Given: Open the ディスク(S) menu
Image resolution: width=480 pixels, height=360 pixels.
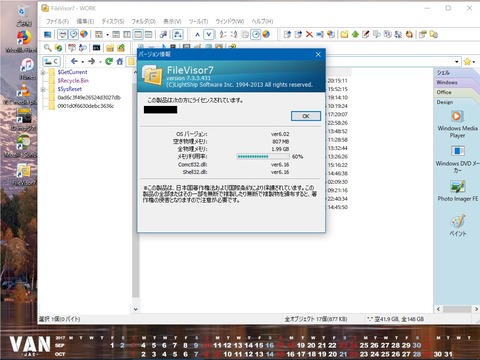Looking at the screenshot, I should [113, 21].
